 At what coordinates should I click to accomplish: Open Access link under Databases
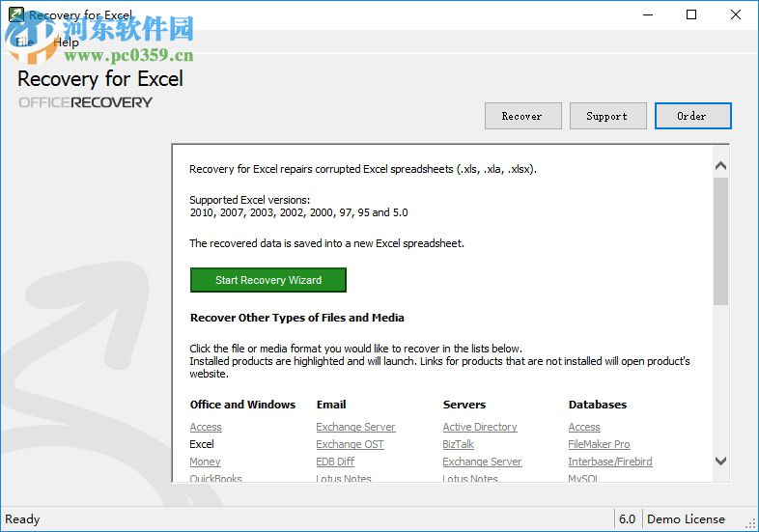pyautogui.click(x=584, y=427)
